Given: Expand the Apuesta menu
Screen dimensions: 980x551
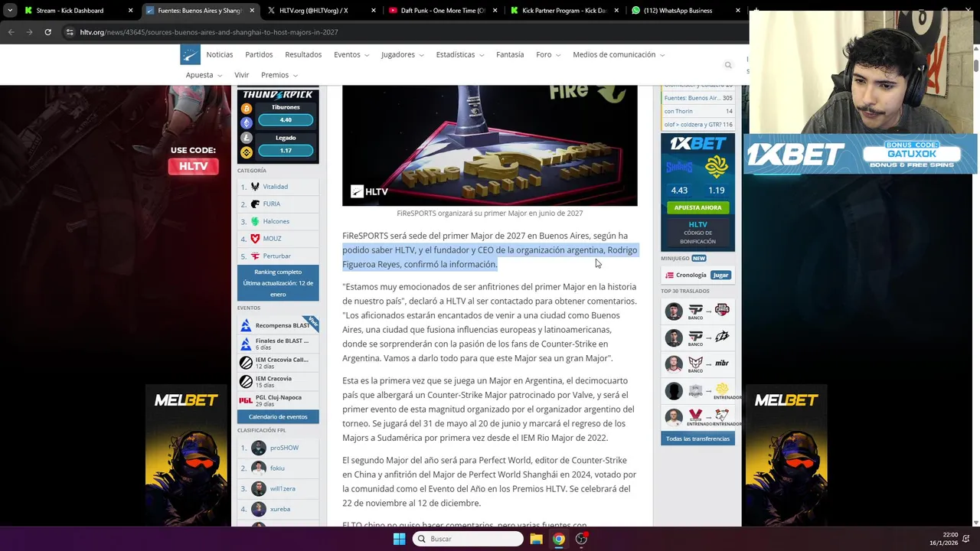Looking at the screenshot, I should point(204,75).
